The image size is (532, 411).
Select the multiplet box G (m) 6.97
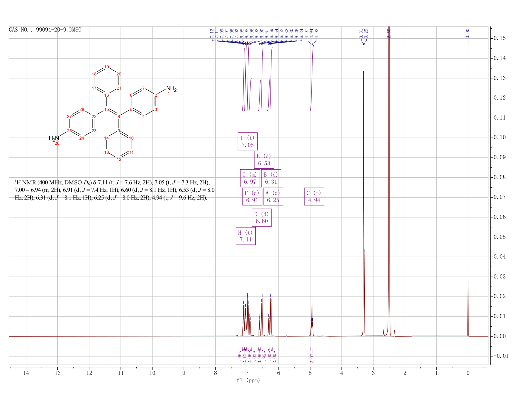click(x=250, y=178)
